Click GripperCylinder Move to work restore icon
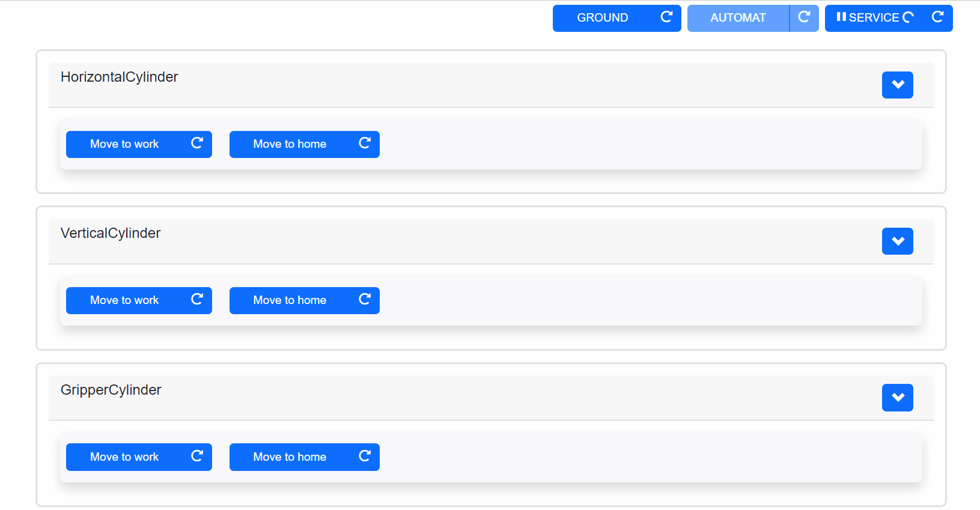 [197, 456]
